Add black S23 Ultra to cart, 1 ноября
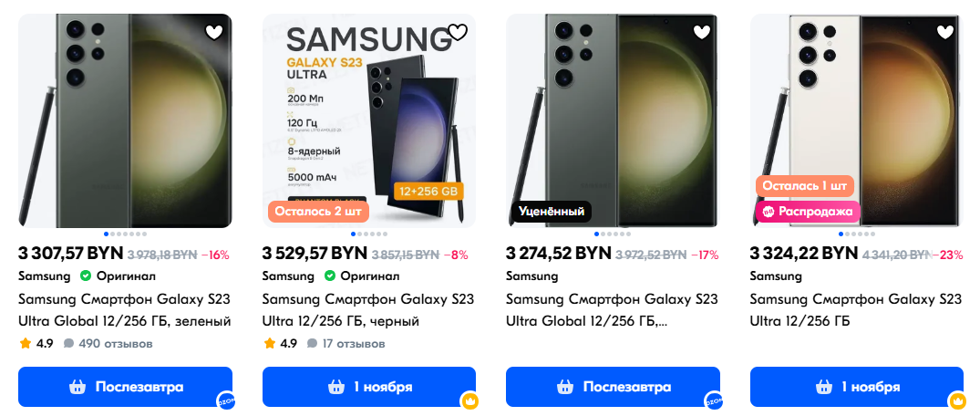This screenshot has width=980, height=416. point(369,387)
